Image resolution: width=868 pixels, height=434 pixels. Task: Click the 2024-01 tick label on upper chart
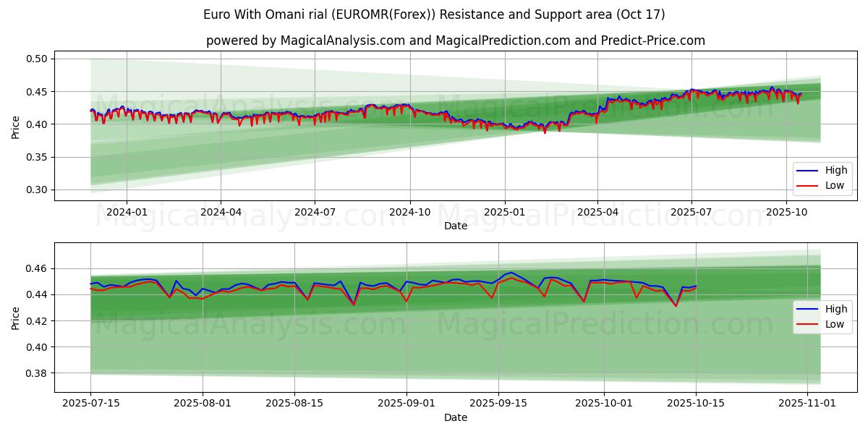[x=127, y=212]
